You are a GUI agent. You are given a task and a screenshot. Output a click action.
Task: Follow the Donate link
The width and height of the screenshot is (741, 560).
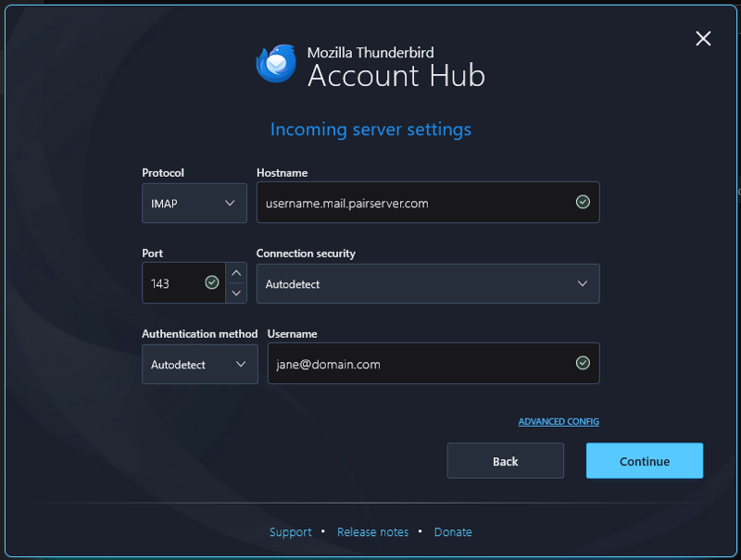point(453,532)
